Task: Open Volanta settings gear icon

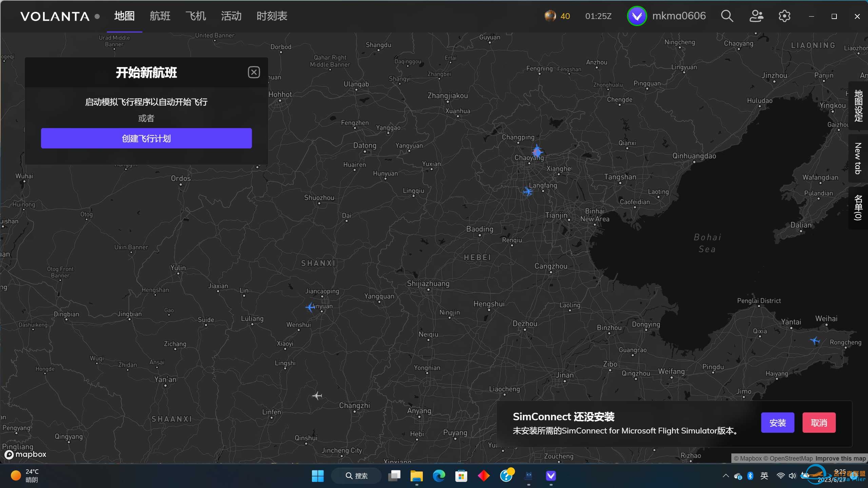Action: (x=784, y=16)
